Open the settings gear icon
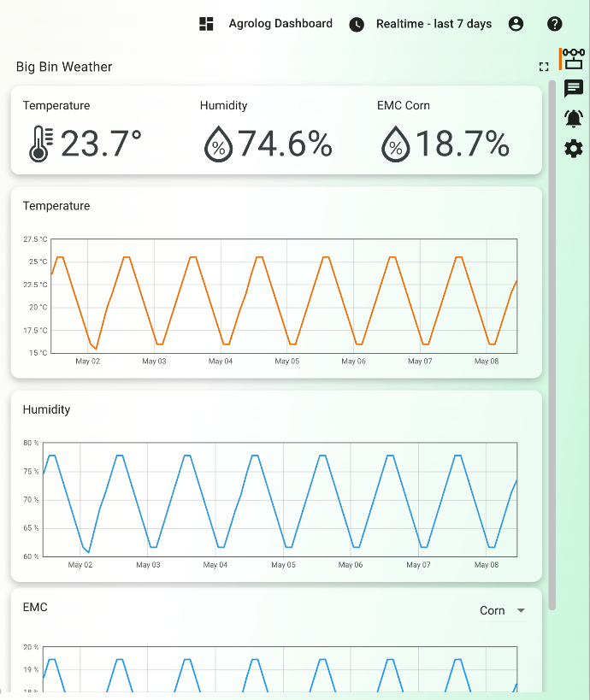 [x=574, y=149]
